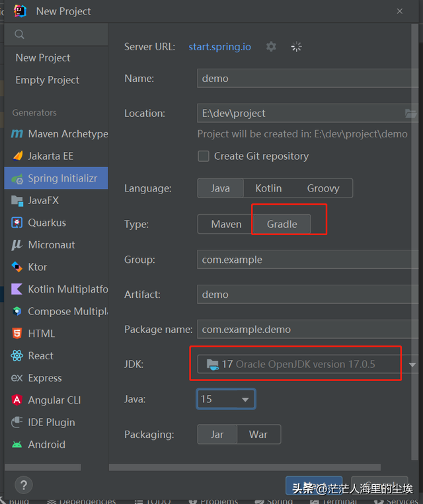This screenshot has height=504, width=423.
Task: Close the New Project dialog
Action: click(399, 11)
